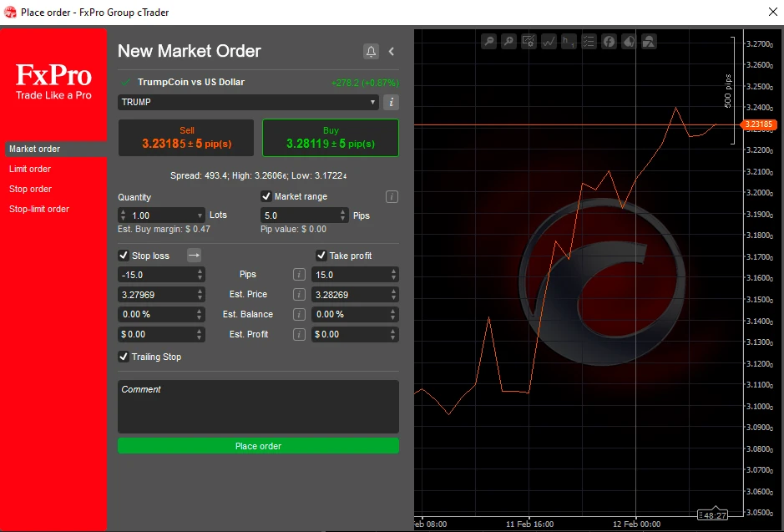
Task: Collapse the order panel with the chevron arrow
Action: pos(391,51)
